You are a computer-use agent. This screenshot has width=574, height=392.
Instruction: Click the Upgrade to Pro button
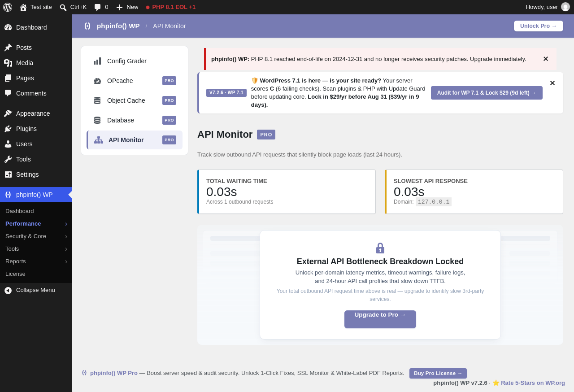click(x=380, y=319)
